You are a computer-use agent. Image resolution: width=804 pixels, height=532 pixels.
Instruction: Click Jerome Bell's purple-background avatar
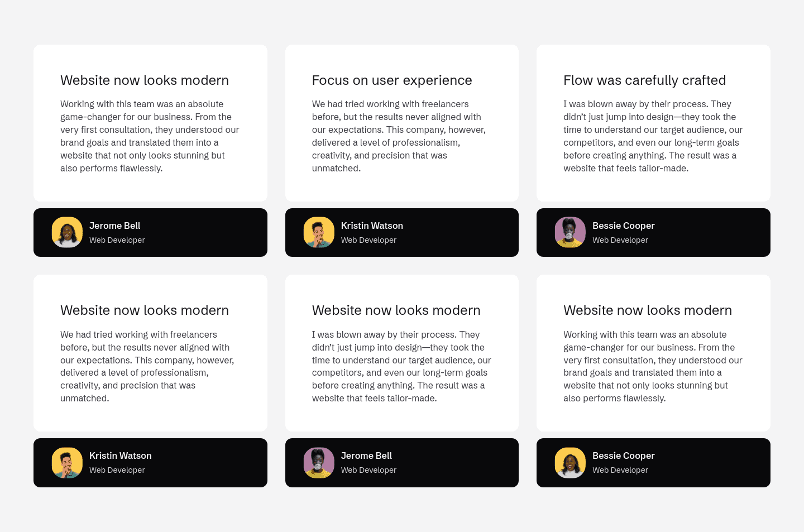tap(319, 463)
